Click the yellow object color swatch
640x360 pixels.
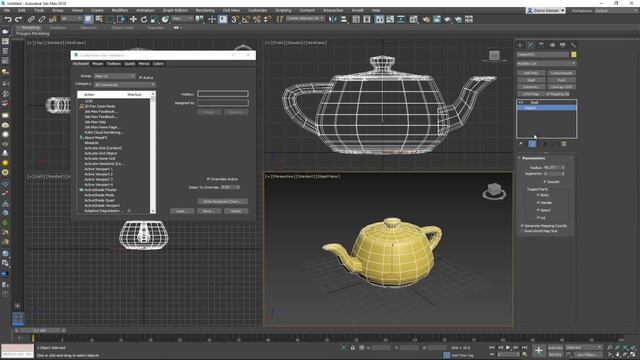click(574, 54)
